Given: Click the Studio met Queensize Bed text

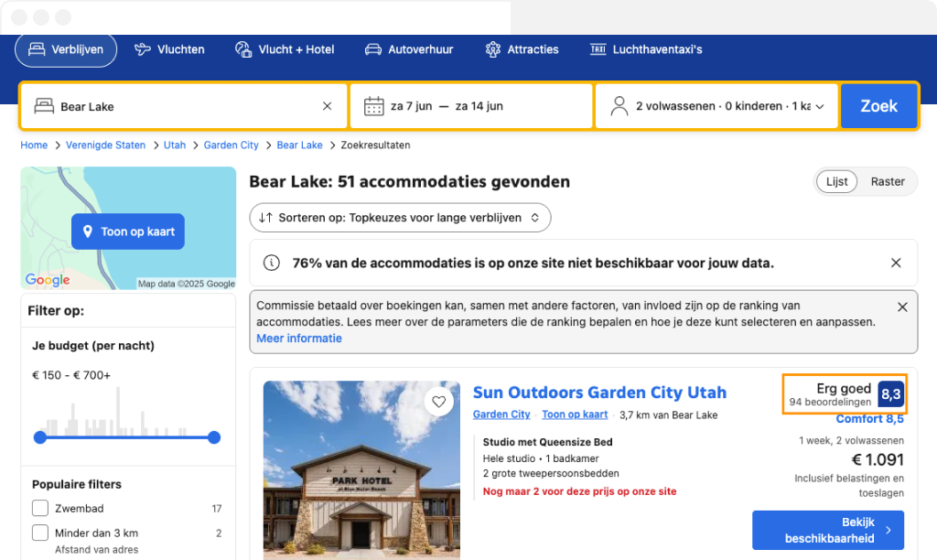Looking at the screenshot, I should (547, 442).
